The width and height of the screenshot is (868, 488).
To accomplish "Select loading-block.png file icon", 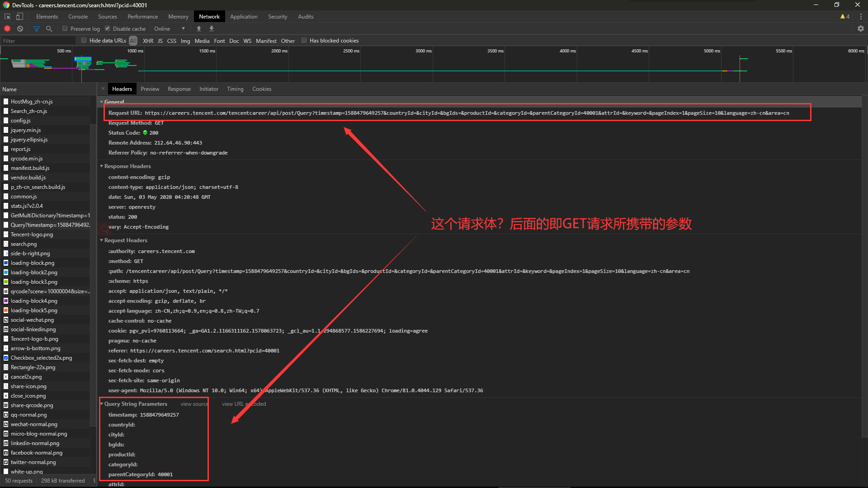I will coord(6,263).
